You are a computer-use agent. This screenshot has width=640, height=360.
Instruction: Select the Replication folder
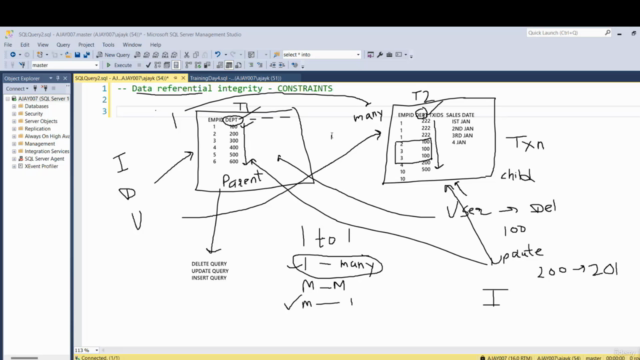click(37, 129)
